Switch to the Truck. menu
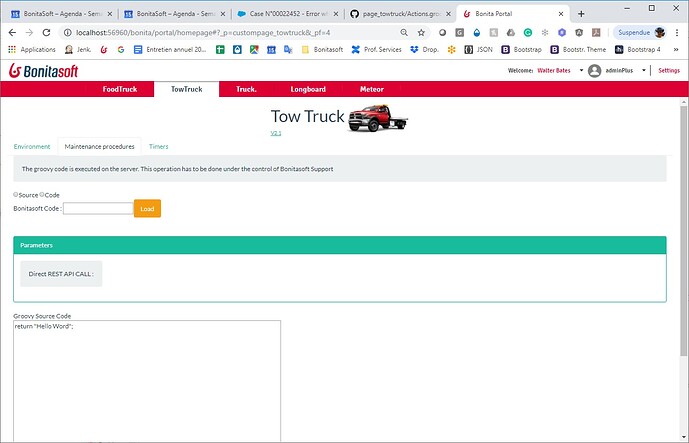Screen dimensions: 689x443 pos(246,89)
